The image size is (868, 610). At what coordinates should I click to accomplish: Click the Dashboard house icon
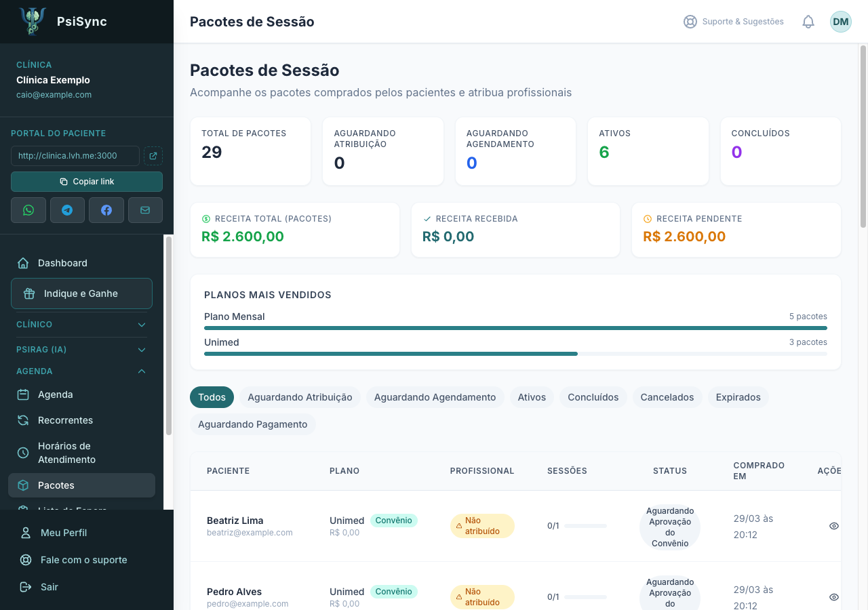click(x=23, y=263)
